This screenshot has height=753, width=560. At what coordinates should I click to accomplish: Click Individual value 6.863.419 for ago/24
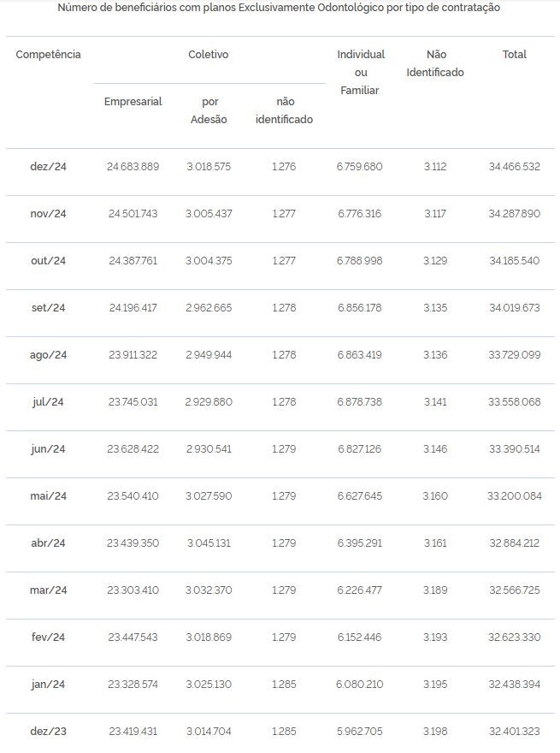coord(359,355)
